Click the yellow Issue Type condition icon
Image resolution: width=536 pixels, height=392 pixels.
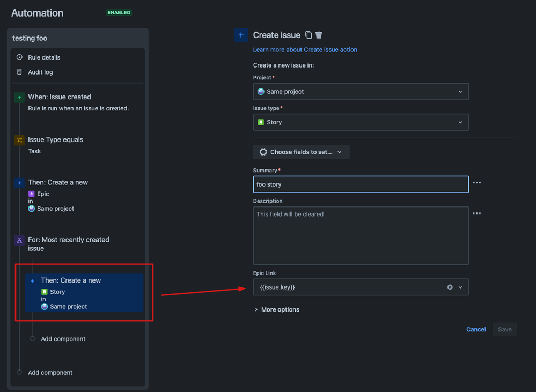point(19,140)
